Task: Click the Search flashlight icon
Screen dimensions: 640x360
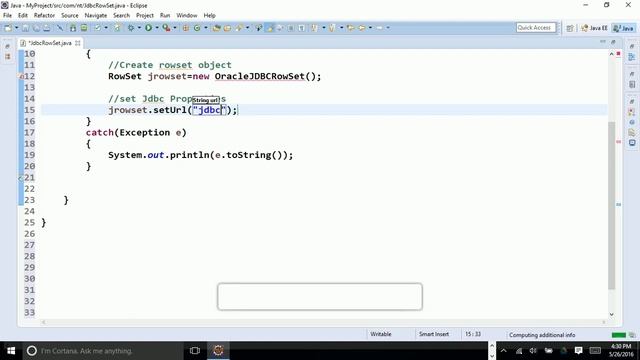Action: point(239,28)
